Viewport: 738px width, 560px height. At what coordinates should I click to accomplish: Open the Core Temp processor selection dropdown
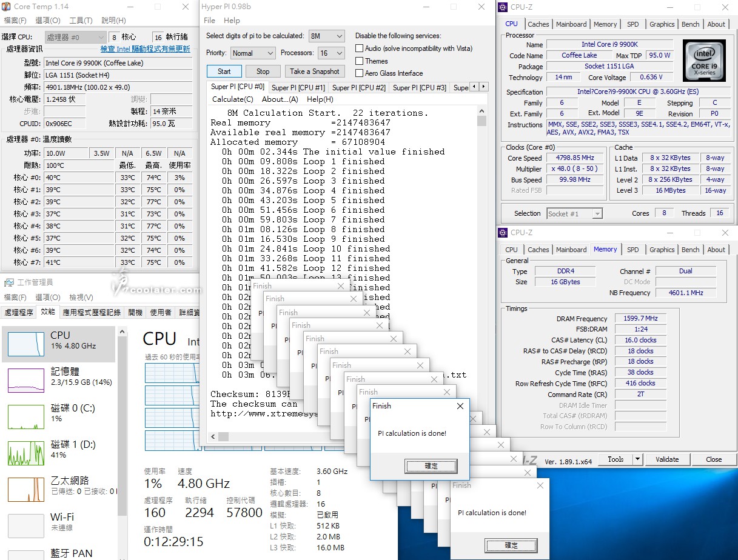click(x=76, y=37)
